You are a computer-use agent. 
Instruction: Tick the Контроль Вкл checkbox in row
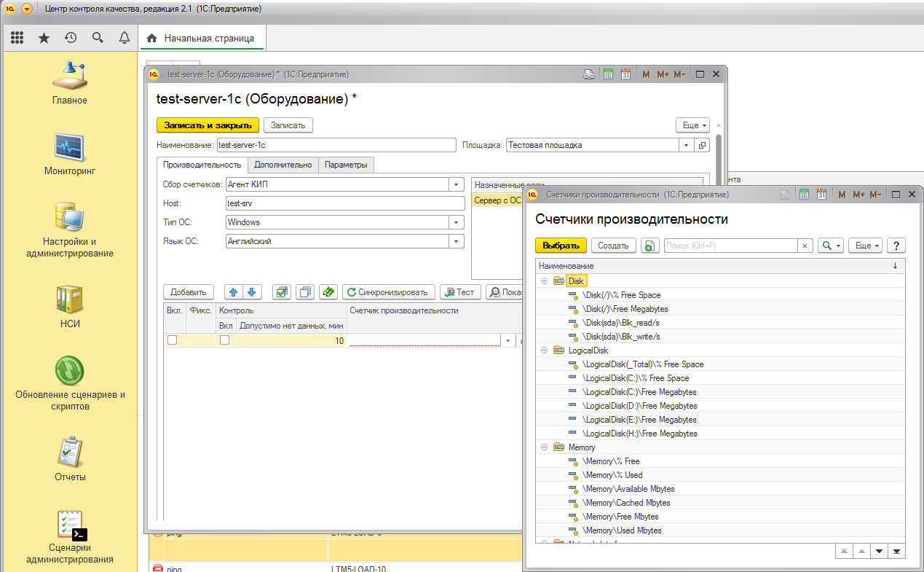225,340
